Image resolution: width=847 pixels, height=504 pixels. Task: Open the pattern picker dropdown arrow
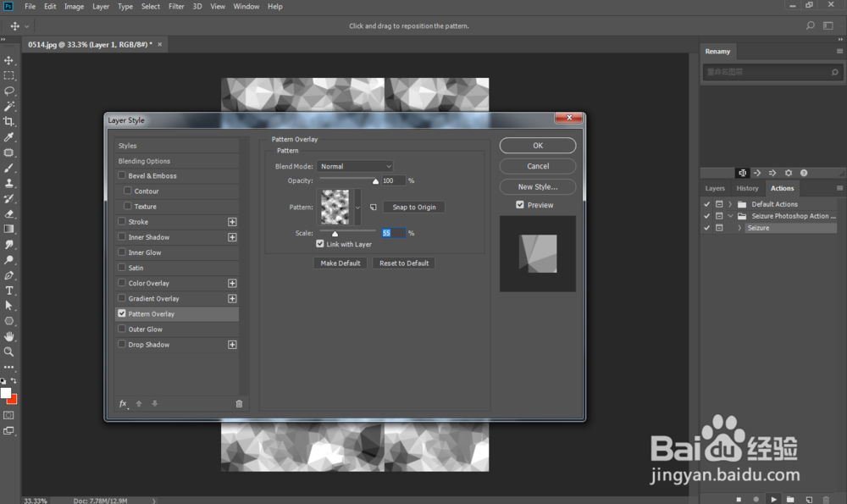pyautogui.click(x=357, y=208)
